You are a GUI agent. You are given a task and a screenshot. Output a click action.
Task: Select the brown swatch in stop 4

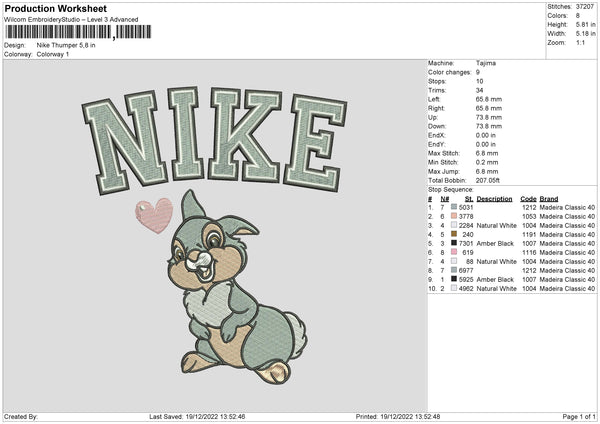pyautogui.click(x=454, y=234)
